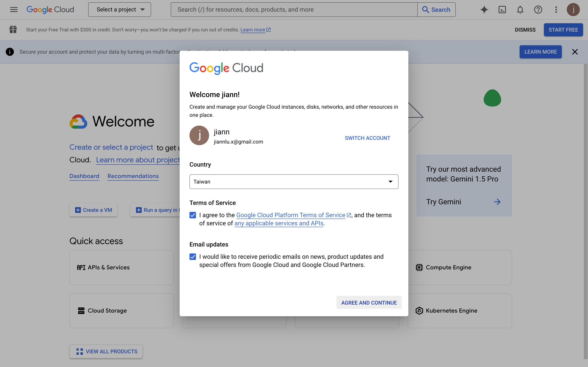Open the three-dot settings menu

556,10
